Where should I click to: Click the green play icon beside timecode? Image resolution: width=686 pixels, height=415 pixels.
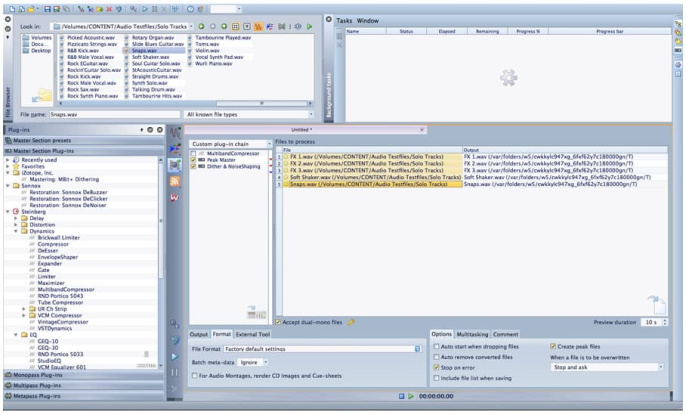click(411, 396)
